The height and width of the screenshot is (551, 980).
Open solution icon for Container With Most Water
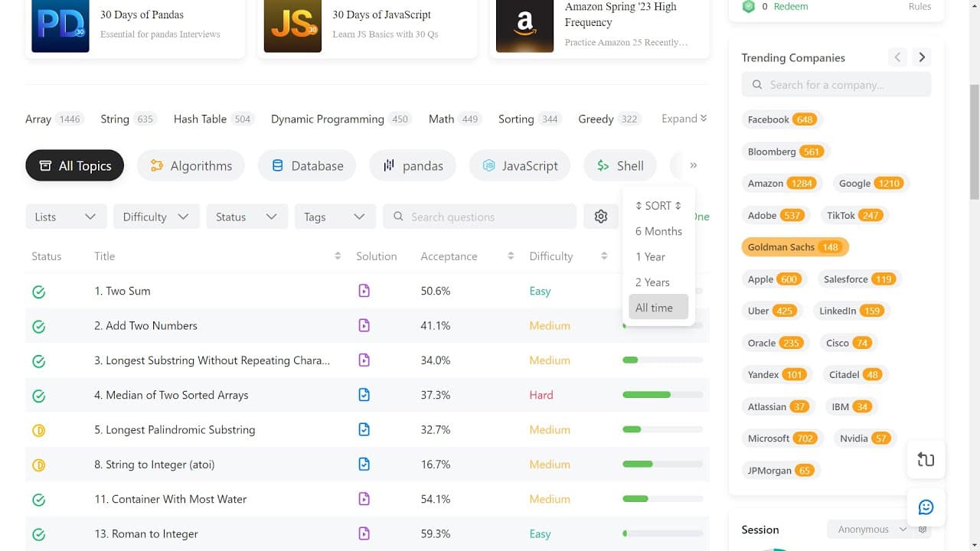pos(364,499)
